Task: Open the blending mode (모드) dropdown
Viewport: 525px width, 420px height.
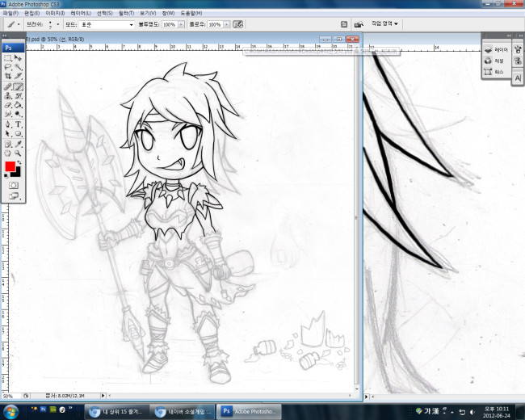Action: click(x=105, y=25)
